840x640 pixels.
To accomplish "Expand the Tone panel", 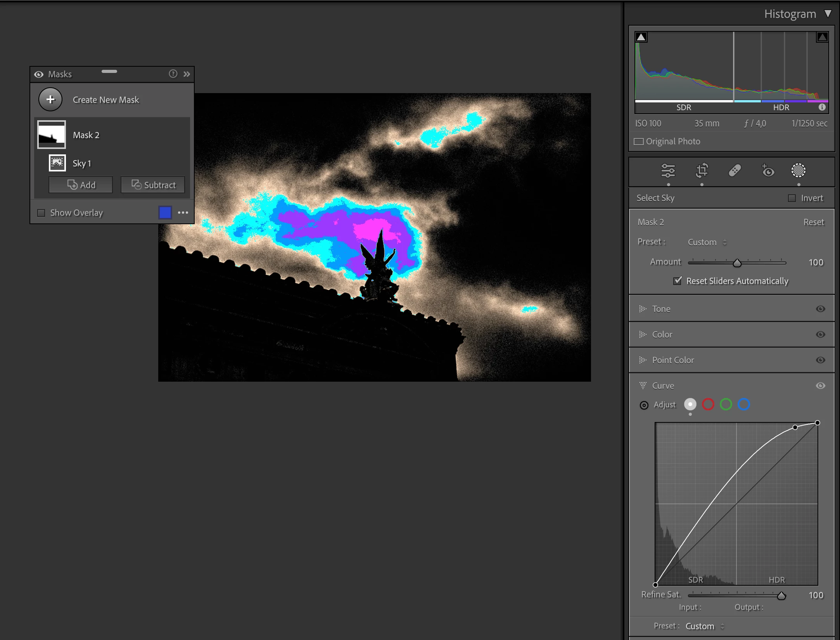I will (643, 309).
